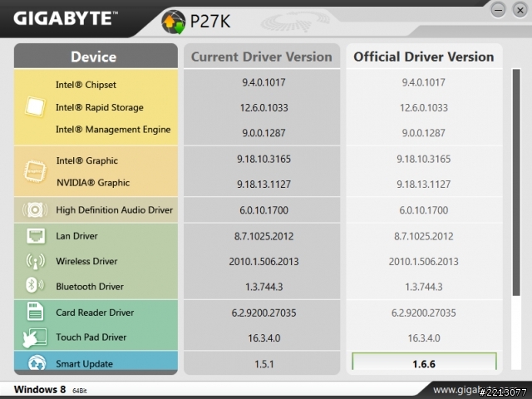Click current Smart Update version 1.5.1
This screenshot has width=532, height=399.
(x=264, y=364)
